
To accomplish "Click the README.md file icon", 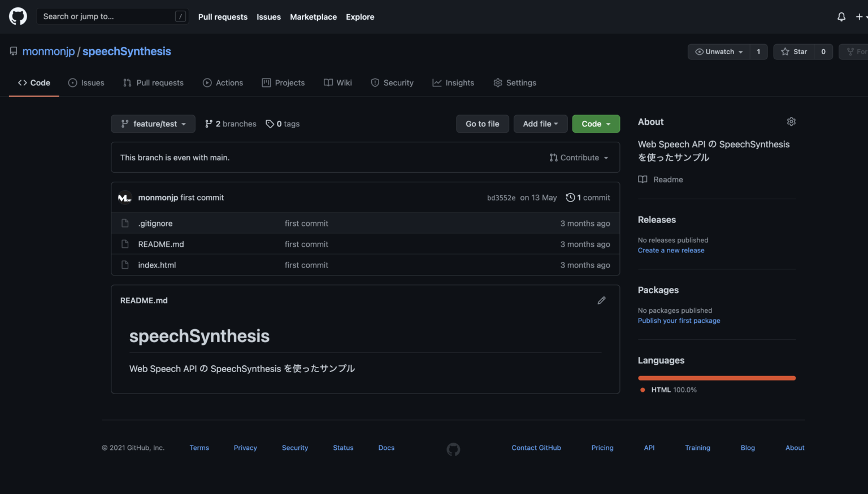I will pyautogui.click(x=125, y=244).
